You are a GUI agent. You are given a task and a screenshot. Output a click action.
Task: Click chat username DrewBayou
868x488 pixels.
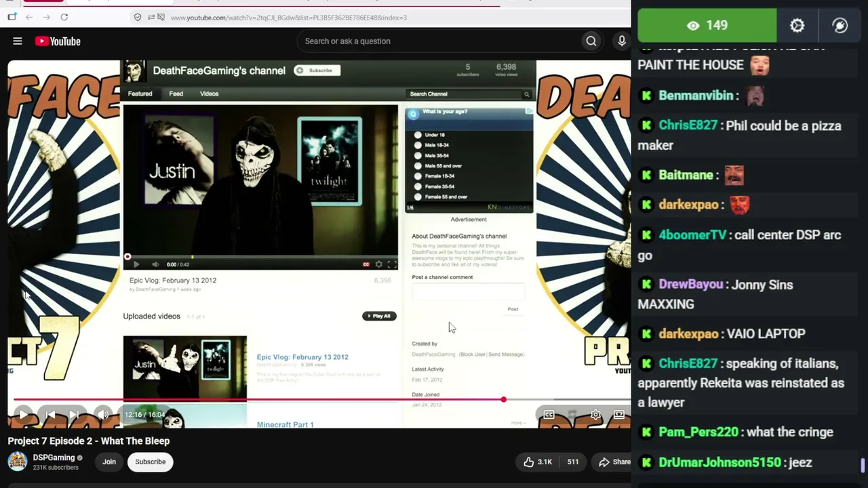(691, 285)
